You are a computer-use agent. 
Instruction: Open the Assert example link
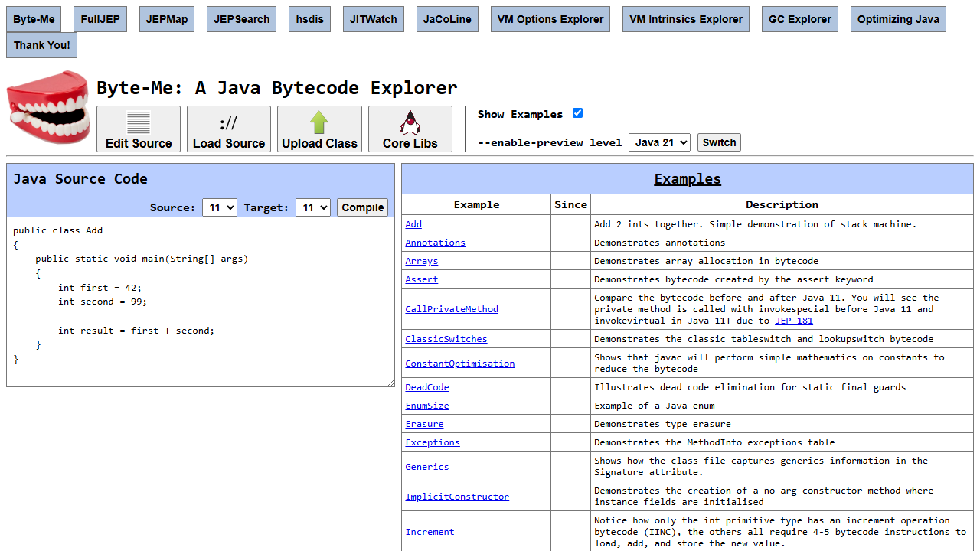coord(422,279)
